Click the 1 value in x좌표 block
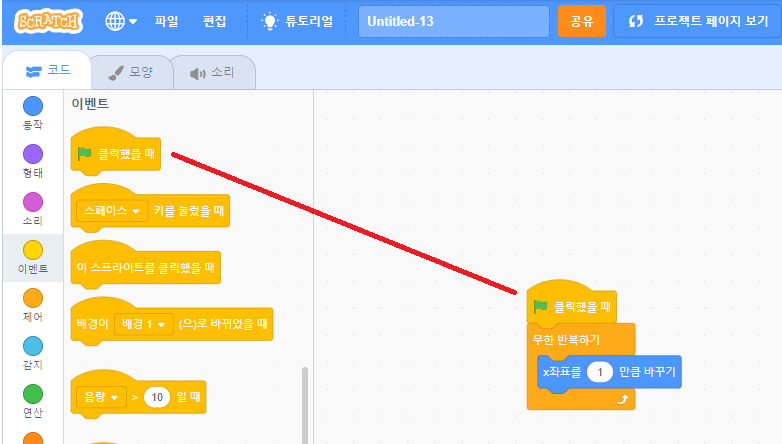This screenshot has height=444, width=782. point(599,372)
